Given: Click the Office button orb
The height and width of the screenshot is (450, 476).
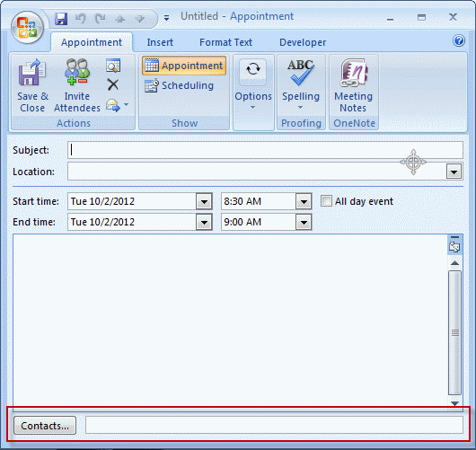Looking at the screenshot, I should (x=27, y=28).
